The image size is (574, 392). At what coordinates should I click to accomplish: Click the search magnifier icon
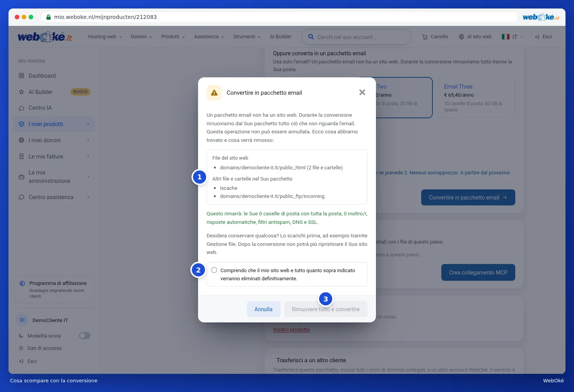[311, 37]
